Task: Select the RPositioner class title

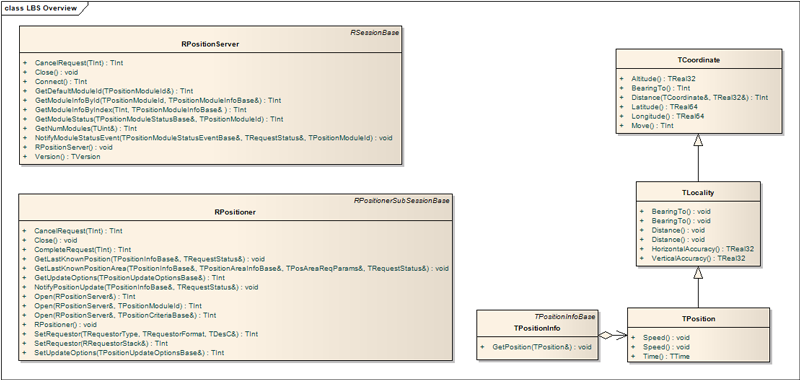Action: coord(235,212)
